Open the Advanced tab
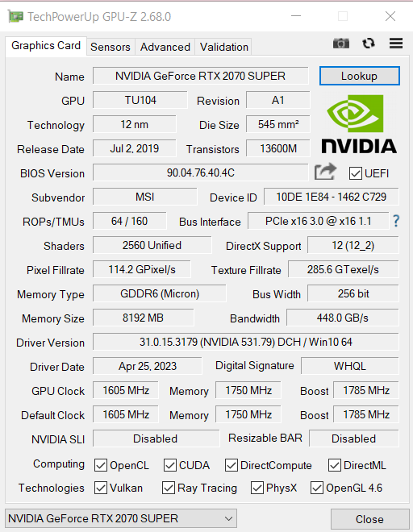413x532 pixels. (165, 47)
